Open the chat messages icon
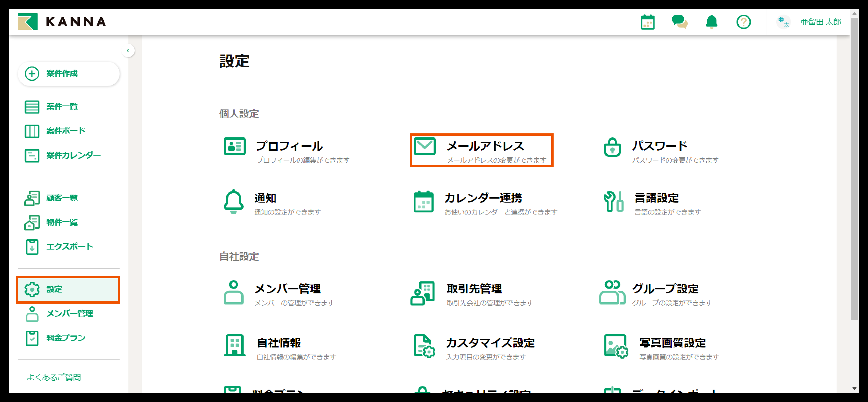Viewport: 868px width, 402px height. pos(679,22)
